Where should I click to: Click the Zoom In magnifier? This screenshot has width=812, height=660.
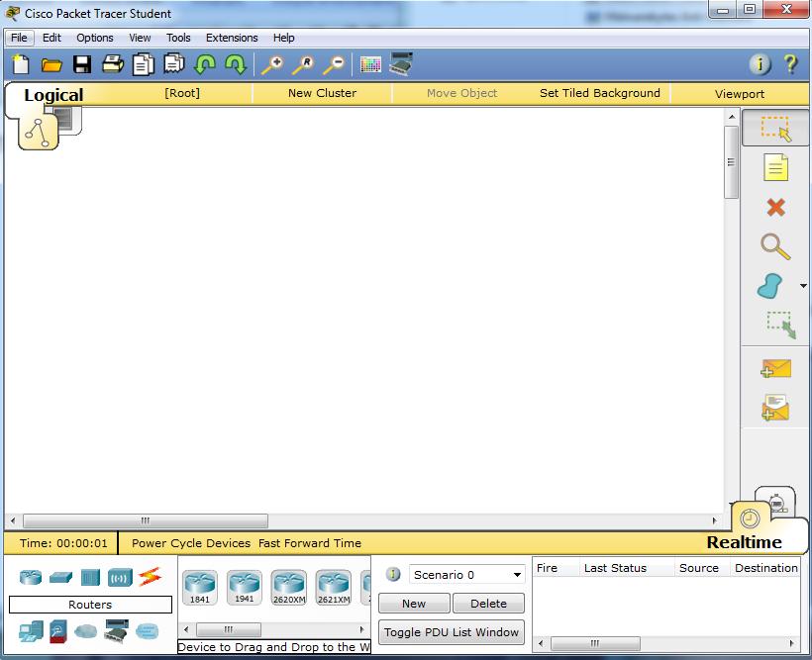pyautogui.click(x=272, y=65)
